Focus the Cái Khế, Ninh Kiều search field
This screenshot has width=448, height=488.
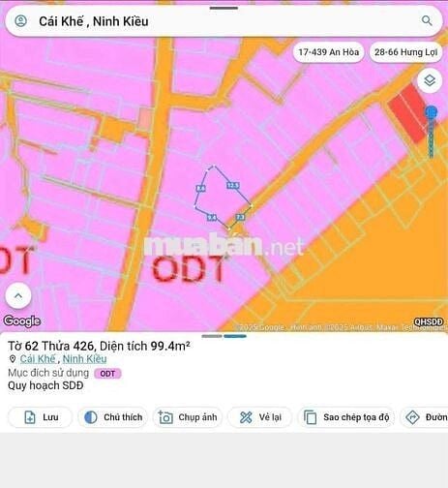224,21
